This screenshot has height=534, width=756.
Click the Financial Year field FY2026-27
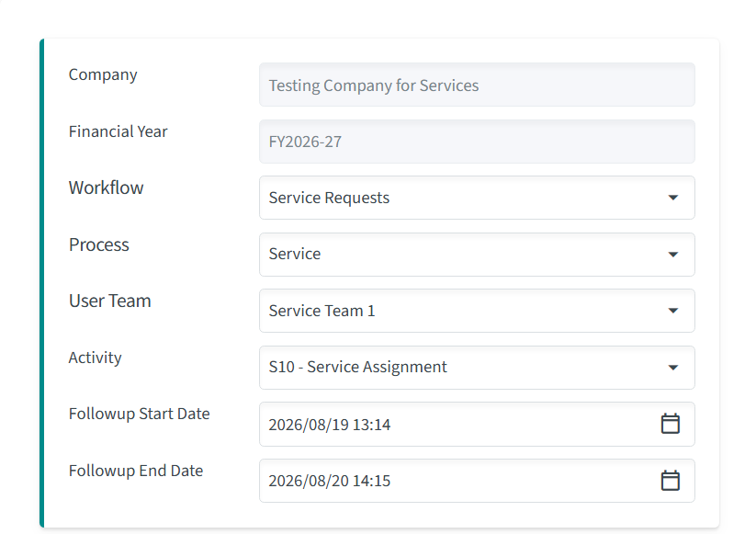[477, 142]
